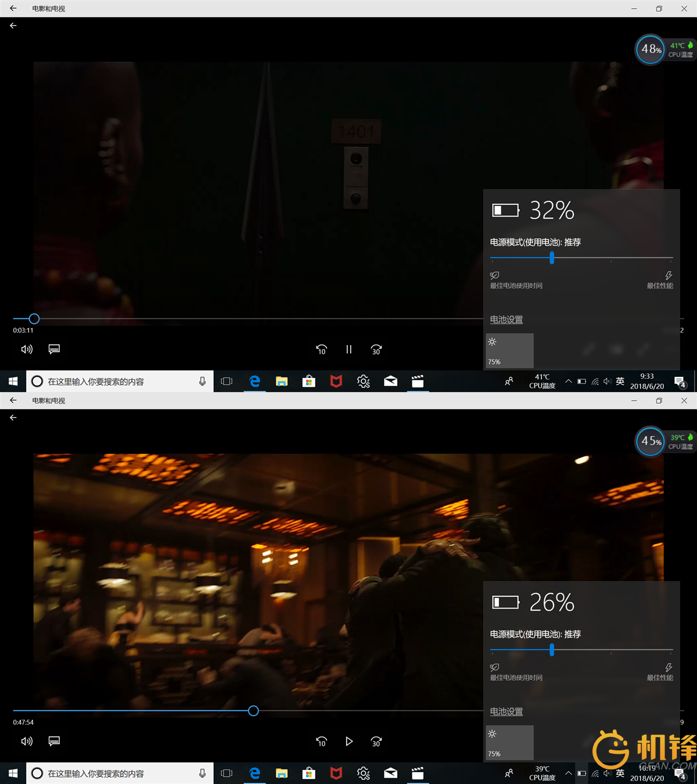The image size is (697, 784).
Task: Click the power mode slider handle under 32%
Action: coord(552,258)
